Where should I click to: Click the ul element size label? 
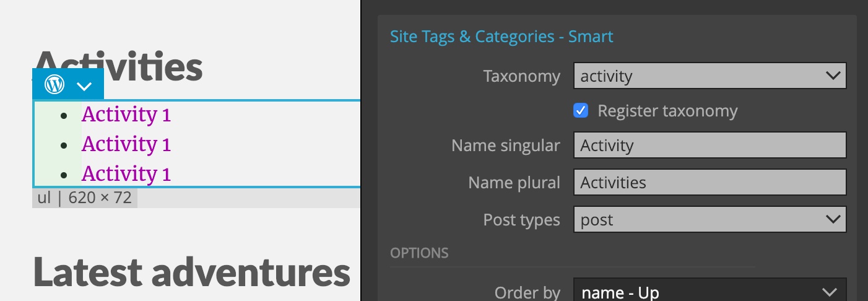(85, 198)
